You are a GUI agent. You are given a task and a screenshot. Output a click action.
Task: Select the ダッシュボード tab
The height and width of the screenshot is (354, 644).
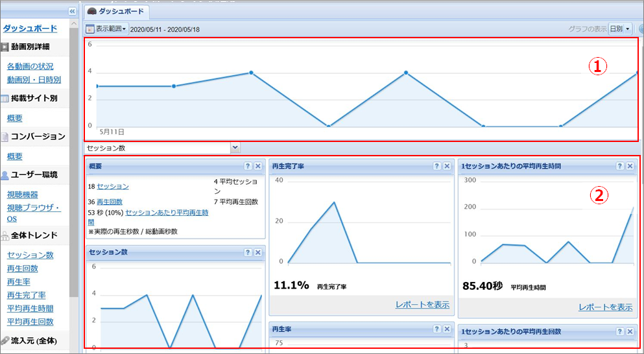click(x=116, y=12)
